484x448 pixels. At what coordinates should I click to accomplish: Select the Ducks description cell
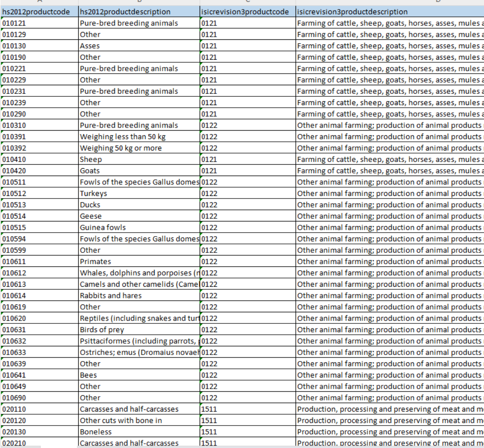[x=139, y=205]
